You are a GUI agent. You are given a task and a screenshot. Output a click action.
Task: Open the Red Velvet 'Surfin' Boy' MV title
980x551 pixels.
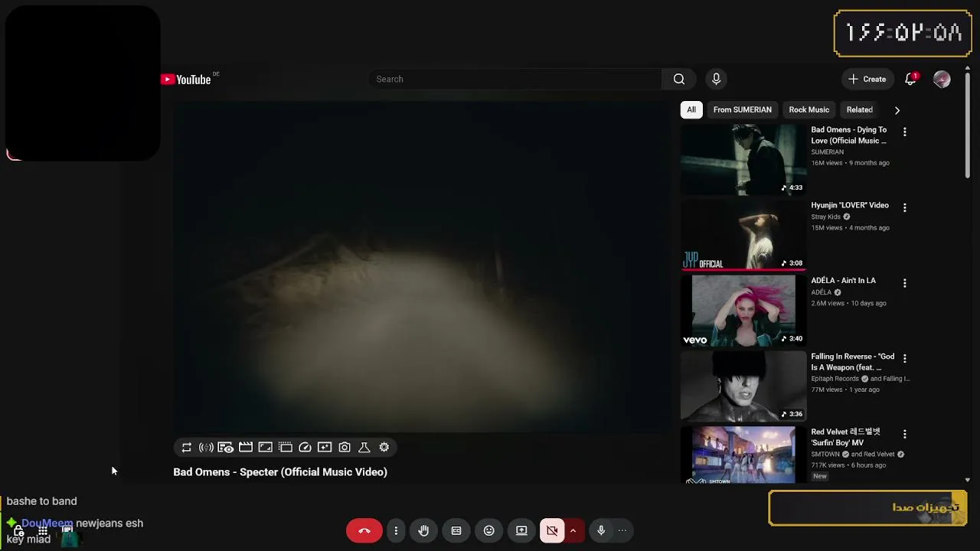click(848, 437)
